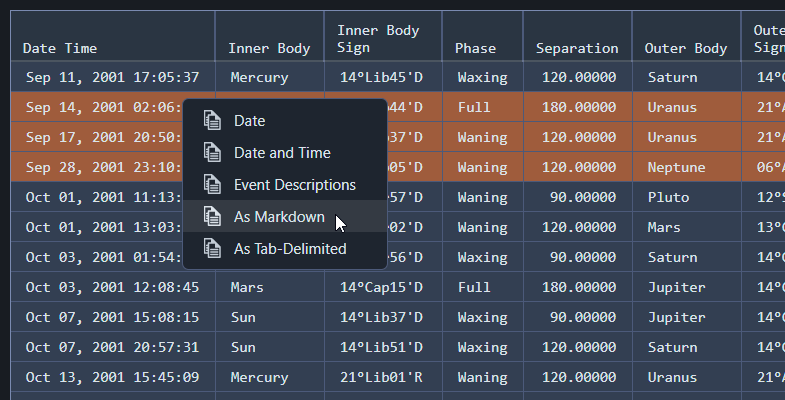This screenshot has width=785, height=400.
Task: Choose Date from the copy context menu
Action: [285, 121]
